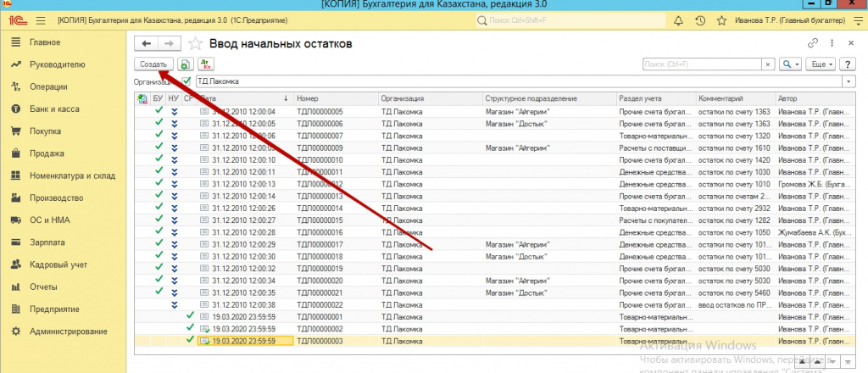
Task: Open the main menu hamburger icon
Action: pos(40,21)
